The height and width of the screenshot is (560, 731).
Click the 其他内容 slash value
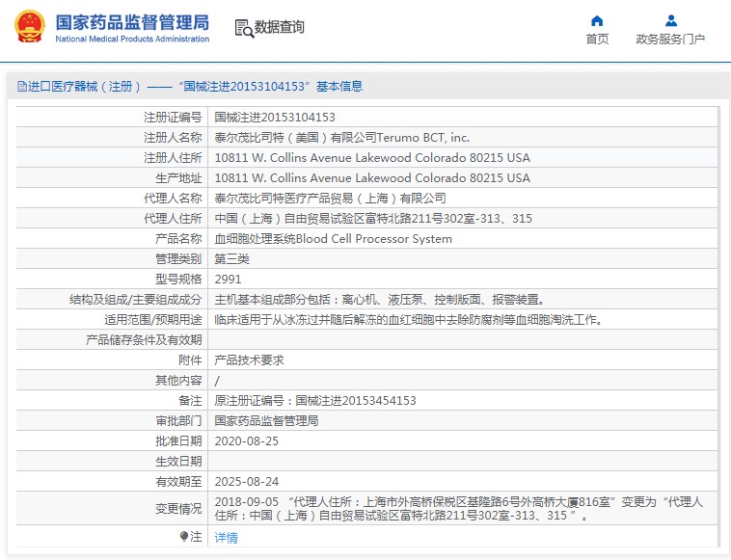pos(217,381)
